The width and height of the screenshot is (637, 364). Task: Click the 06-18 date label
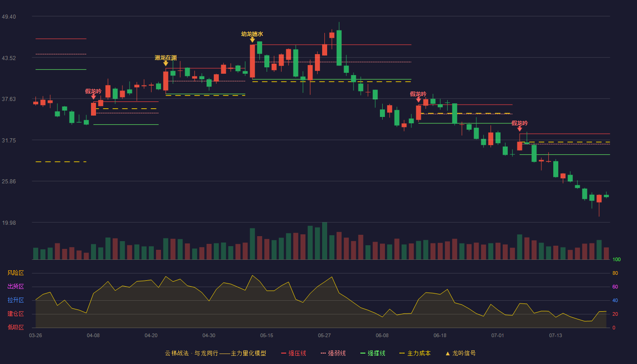point(440,335)
